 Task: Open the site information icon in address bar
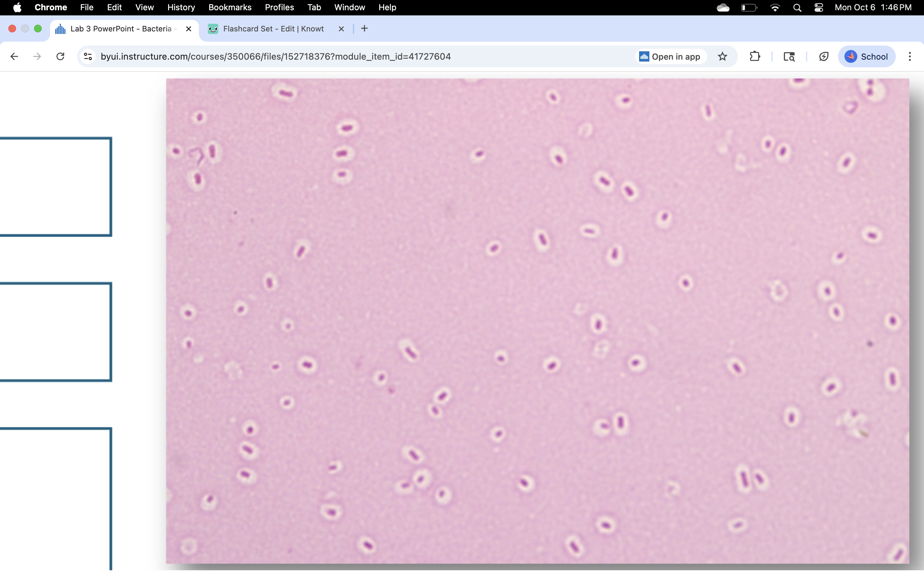[x=88, y=56]
